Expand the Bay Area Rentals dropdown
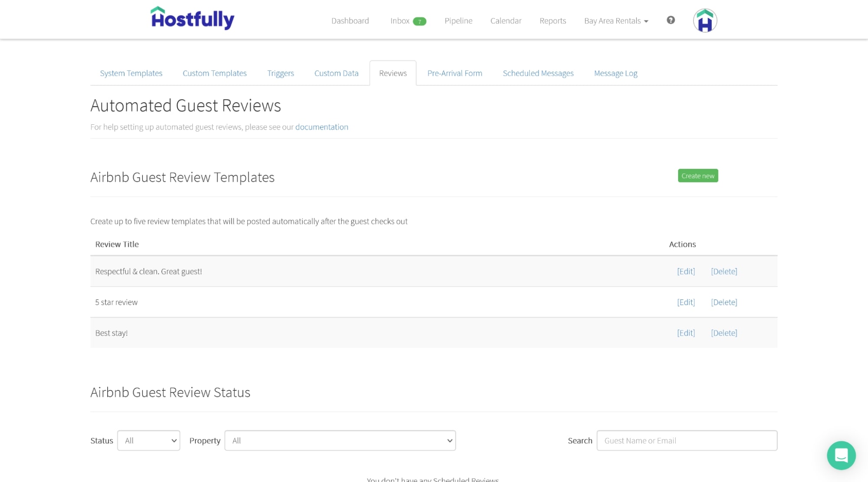 616,20
